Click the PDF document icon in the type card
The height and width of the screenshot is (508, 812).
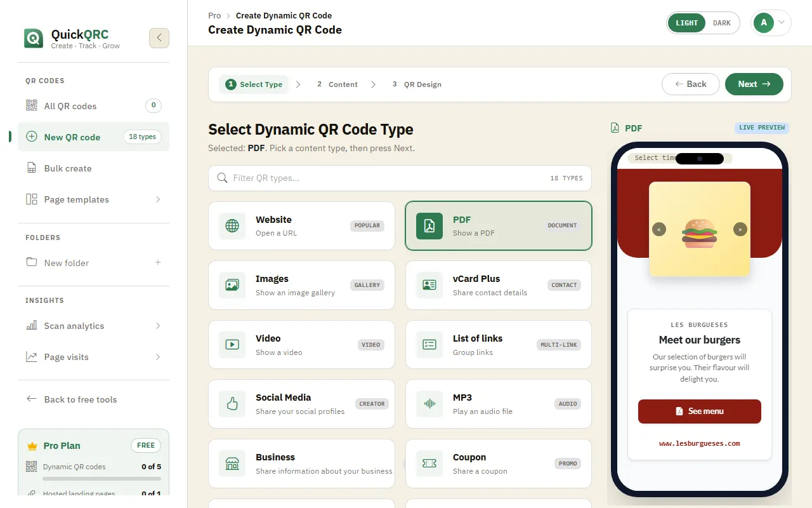pyautogui.click(x=429, y=226)
